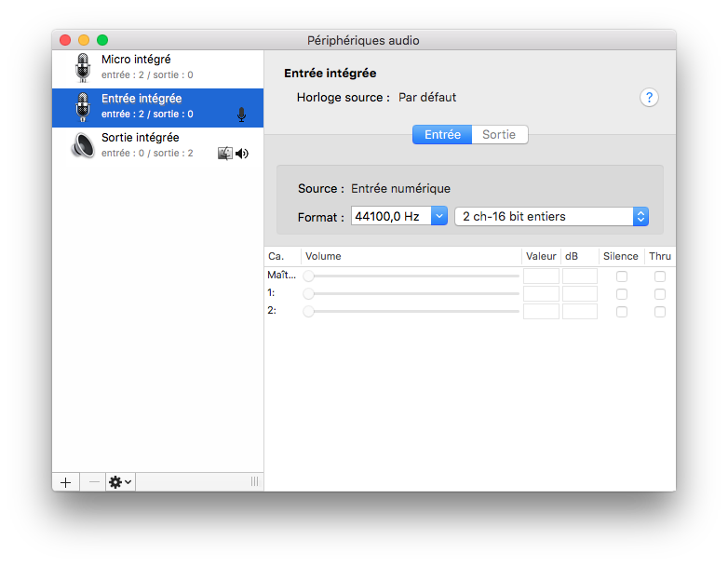
Task: Click the Par défaut clock source value
Action: (x=427, y=98)
